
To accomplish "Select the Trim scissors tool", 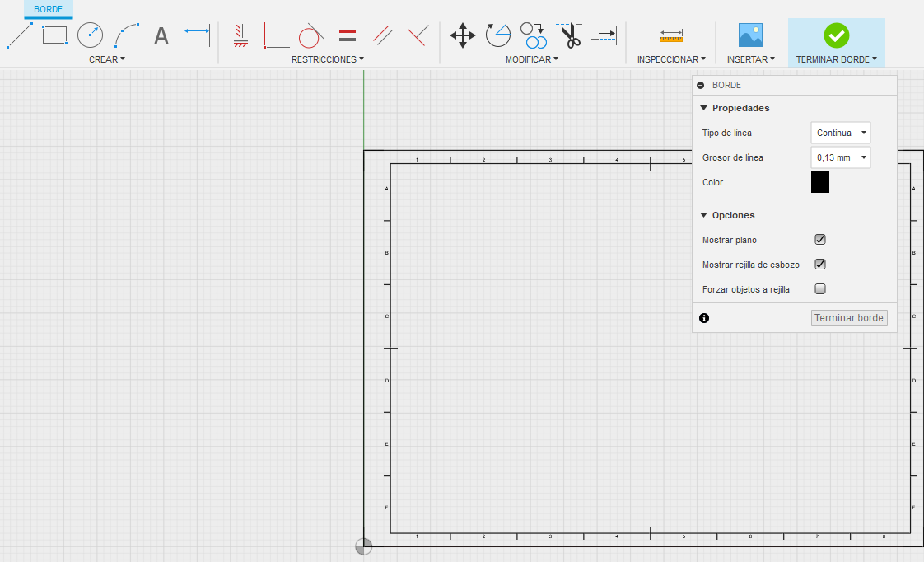I will [569, 35].
